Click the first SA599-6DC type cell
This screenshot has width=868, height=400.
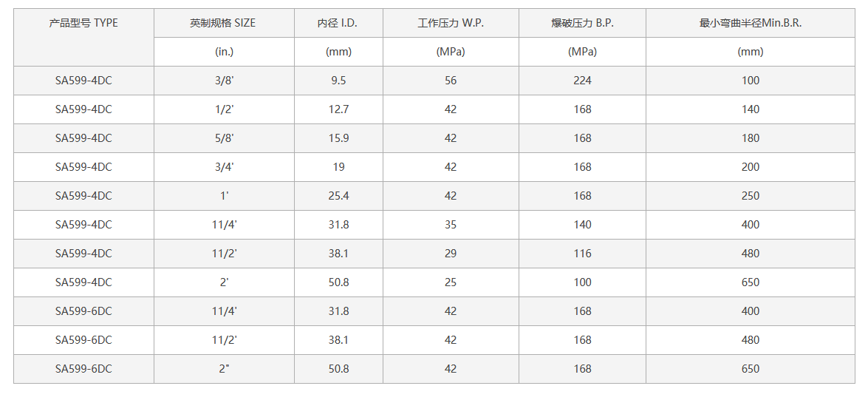[83, 311]
